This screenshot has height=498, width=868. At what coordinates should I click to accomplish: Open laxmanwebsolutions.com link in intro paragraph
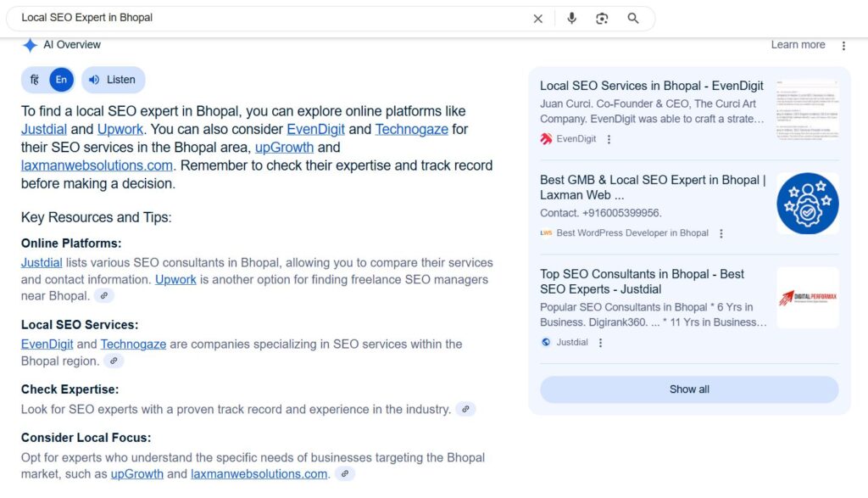coord(97,165)
